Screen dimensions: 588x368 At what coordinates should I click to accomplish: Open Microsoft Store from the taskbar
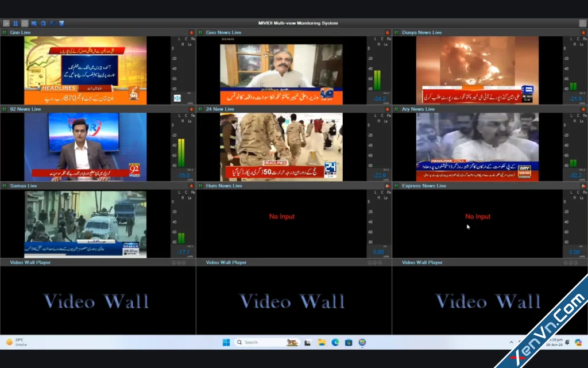pos(349,342)
